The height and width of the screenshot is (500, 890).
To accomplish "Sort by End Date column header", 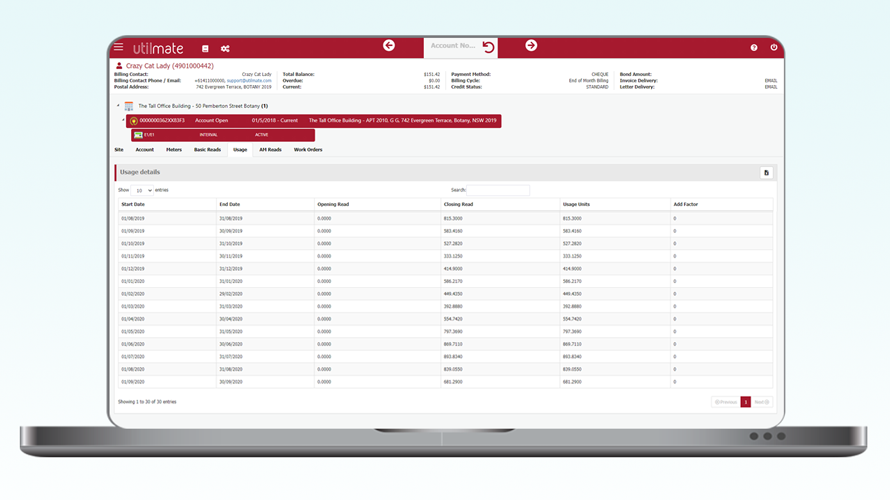I will tap(265, 204).
